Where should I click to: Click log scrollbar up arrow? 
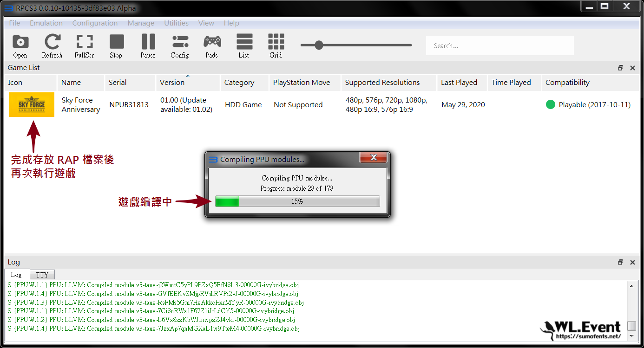(631, 286)
